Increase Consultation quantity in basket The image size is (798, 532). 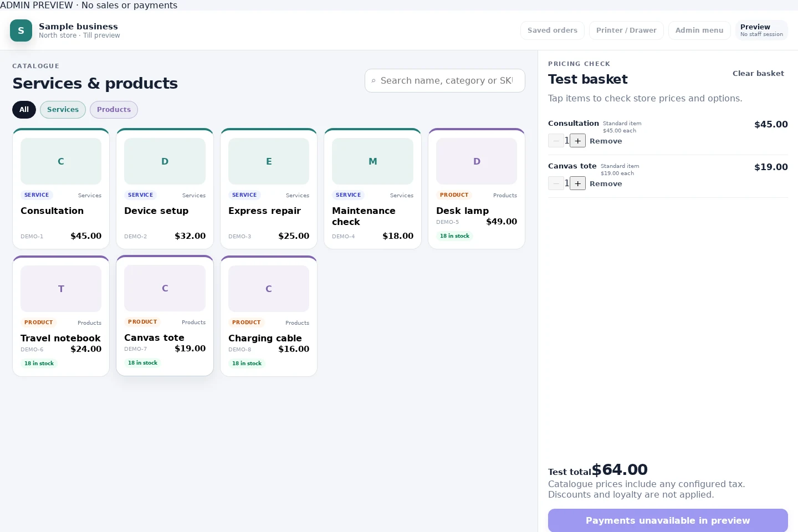(x=577, y=141)
